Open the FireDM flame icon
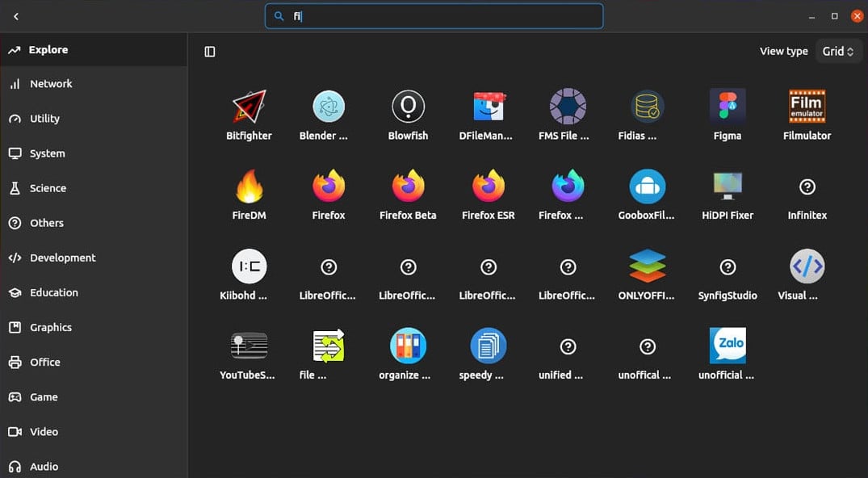Image resolution: width=868 pixels, height=478 pixels. point(249,187)
